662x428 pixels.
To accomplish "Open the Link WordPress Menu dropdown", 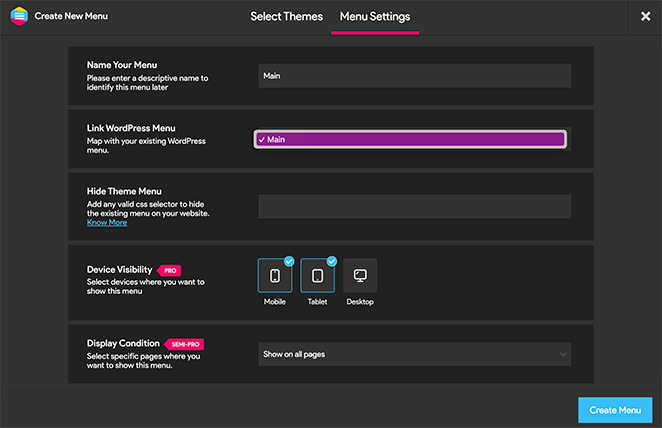I will pyautogui.click(x=411, y=140).
